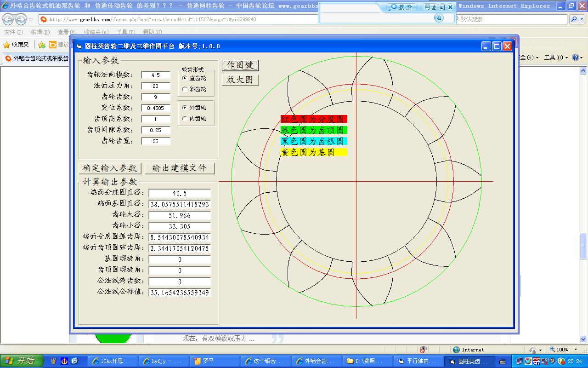588x368 pixels.
Task: Click 输出建模文件 export model button
Action: [x=180, y=168]
